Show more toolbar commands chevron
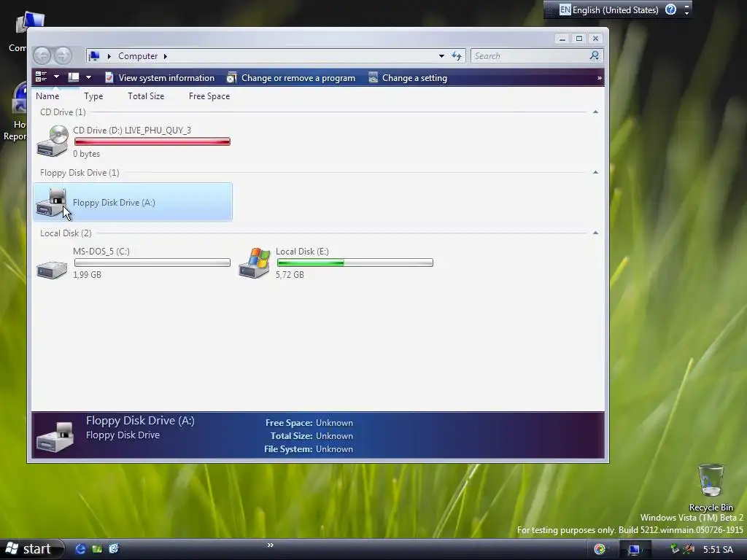The height and width of the screenshot is (560, 747). [600, 77]
